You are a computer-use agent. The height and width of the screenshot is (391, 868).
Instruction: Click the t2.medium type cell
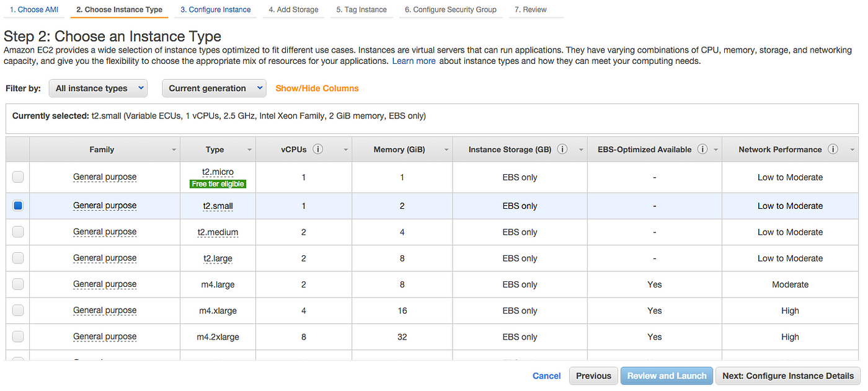point(218,232)
